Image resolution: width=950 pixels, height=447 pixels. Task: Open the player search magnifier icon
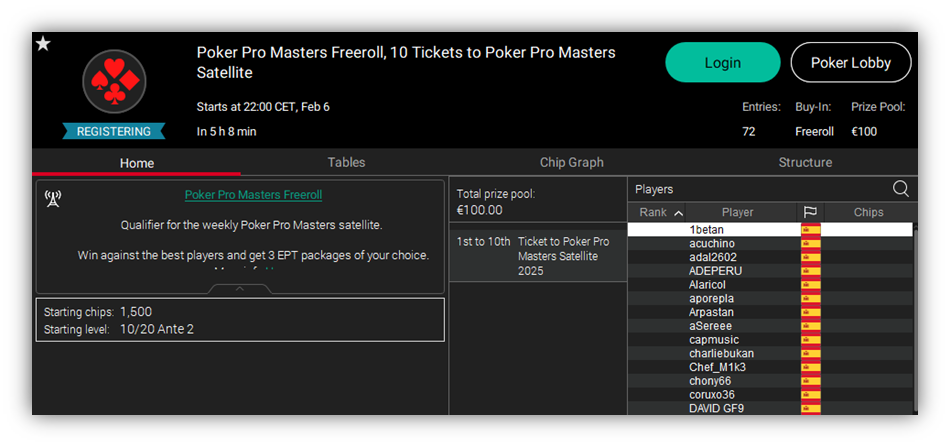click(900, 189)
